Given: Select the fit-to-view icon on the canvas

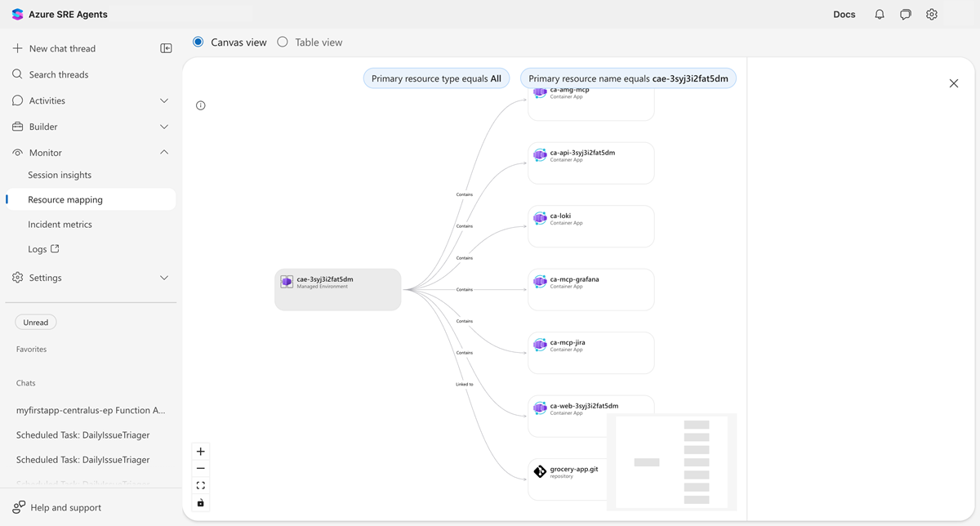Looking at the screenshot, I should [200, 484].
